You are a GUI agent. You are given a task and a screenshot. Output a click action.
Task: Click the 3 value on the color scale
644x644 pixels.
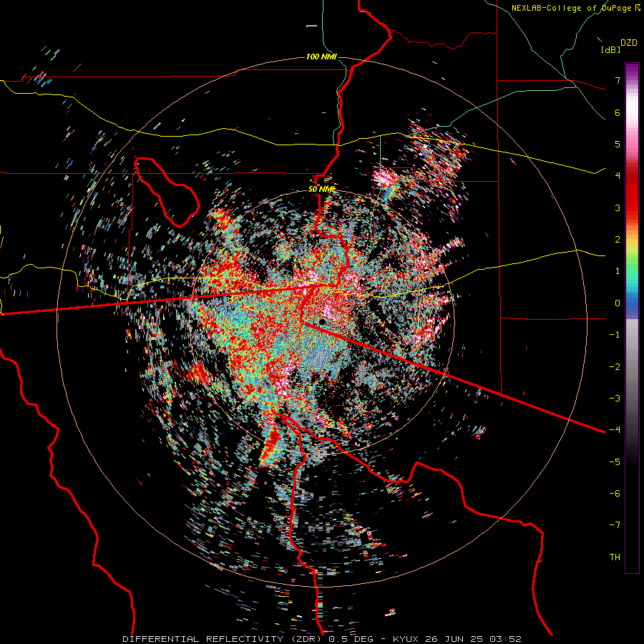click(x=618, y=208)
